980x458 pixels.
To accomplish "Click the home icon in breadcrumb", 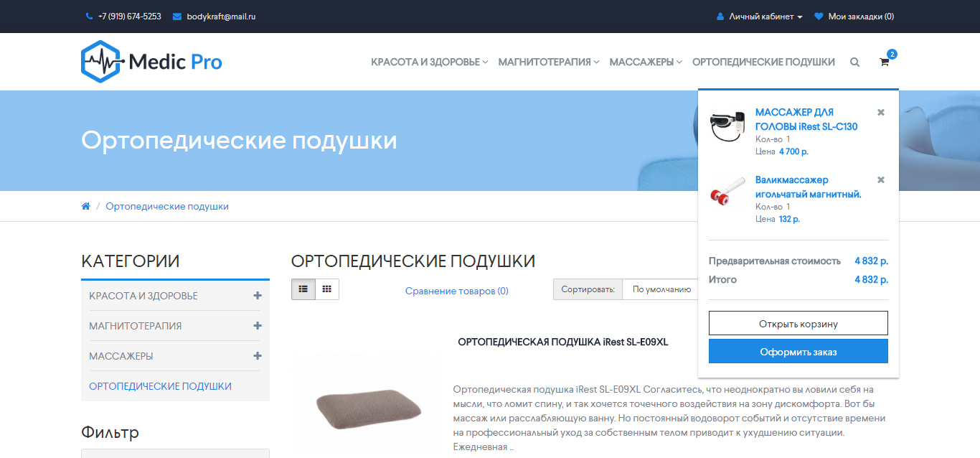I will (x=86, y=206).
